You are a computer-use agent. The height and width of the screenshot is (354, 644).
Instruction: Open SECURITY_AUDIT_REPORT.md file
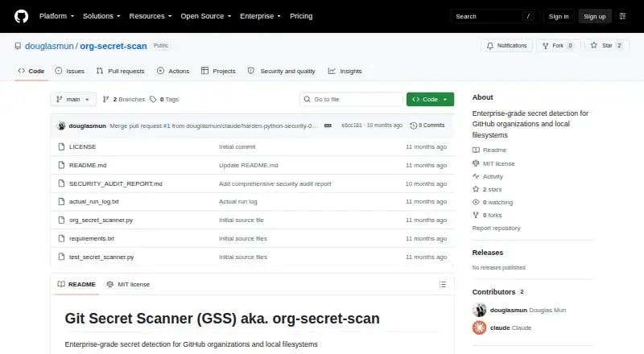point(115,183)
